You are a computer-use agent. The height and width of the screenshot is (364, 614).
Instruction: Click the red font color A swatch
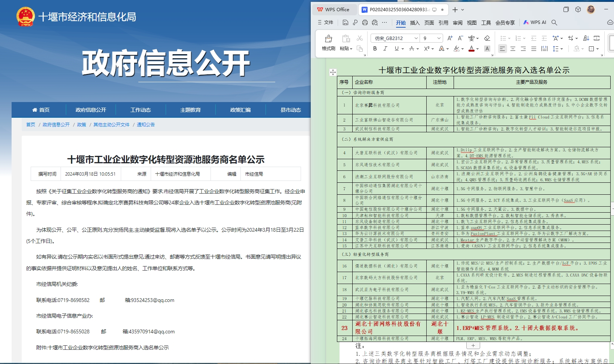point(472,49)
